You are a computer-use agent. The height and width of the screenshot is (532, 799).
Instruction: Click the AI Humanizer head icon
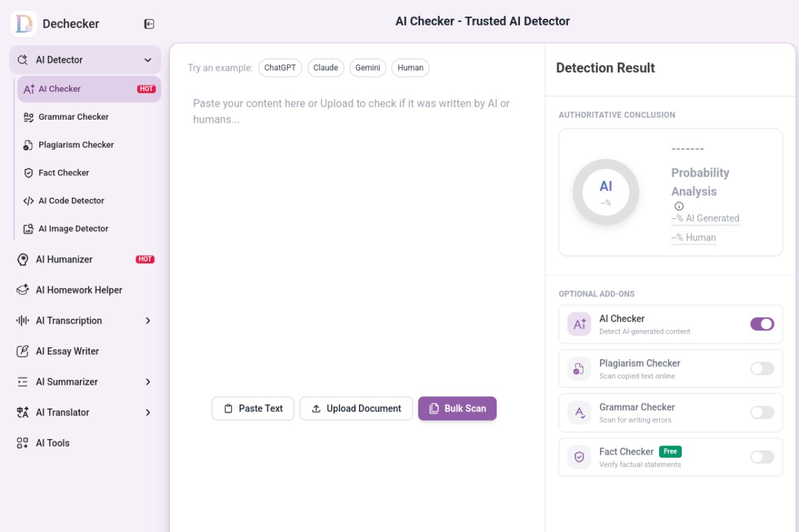(x=22, y=259)
